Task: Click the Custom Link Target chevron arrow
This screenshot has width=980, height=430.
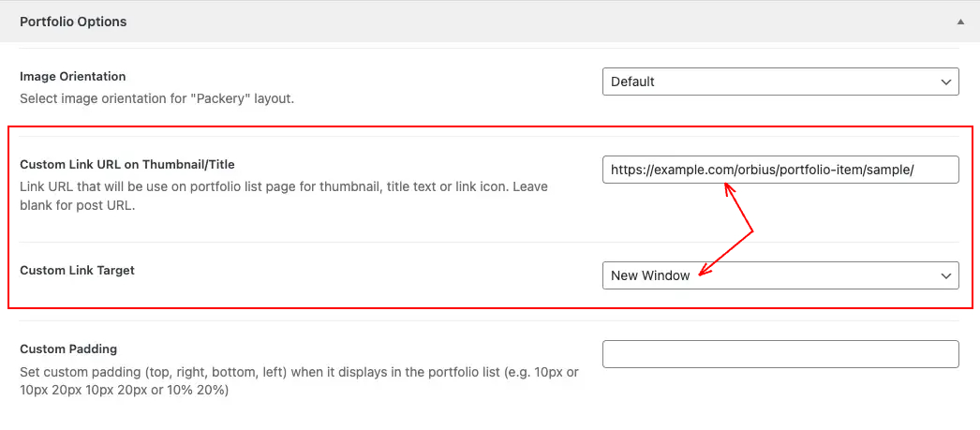Action: pyautogui.click(x=945, y=275)
